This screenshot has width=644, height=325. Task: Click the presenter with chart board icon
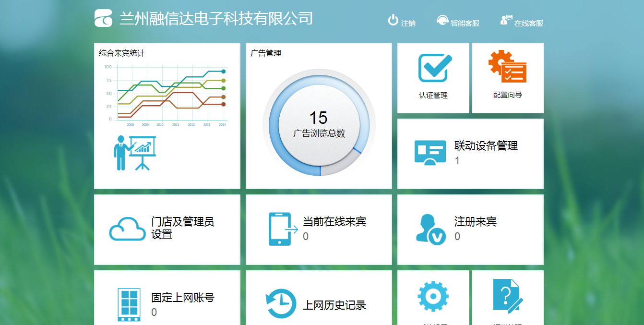pyautogui.click(x=135, y=153)
